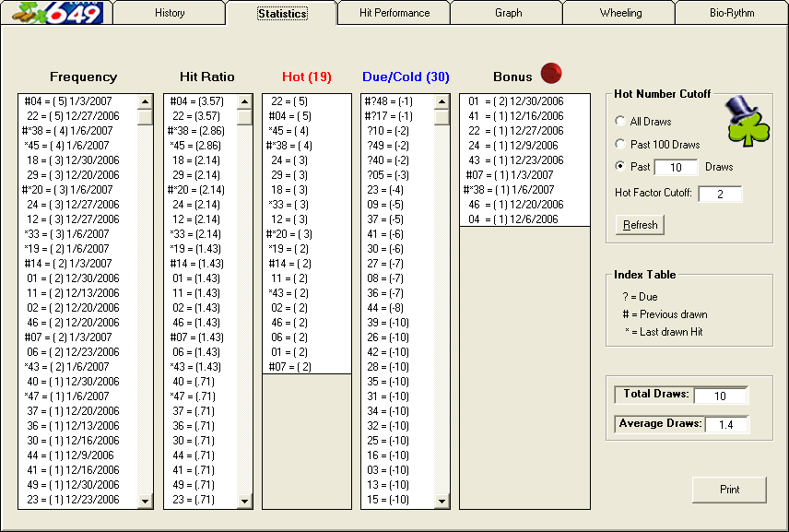Click the 649 lottery logo icon
Viewport: 789px width, 532px height.
[55, 12]
